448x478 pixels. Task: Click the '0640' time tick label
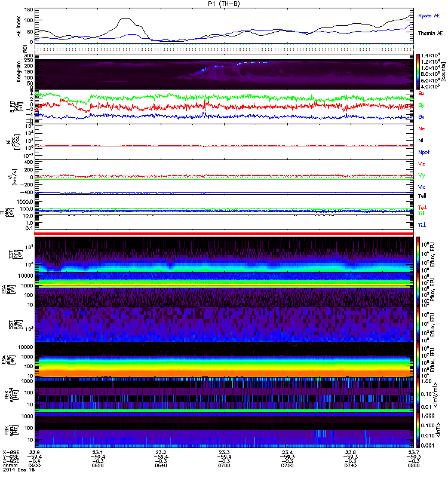pos(161,465)
